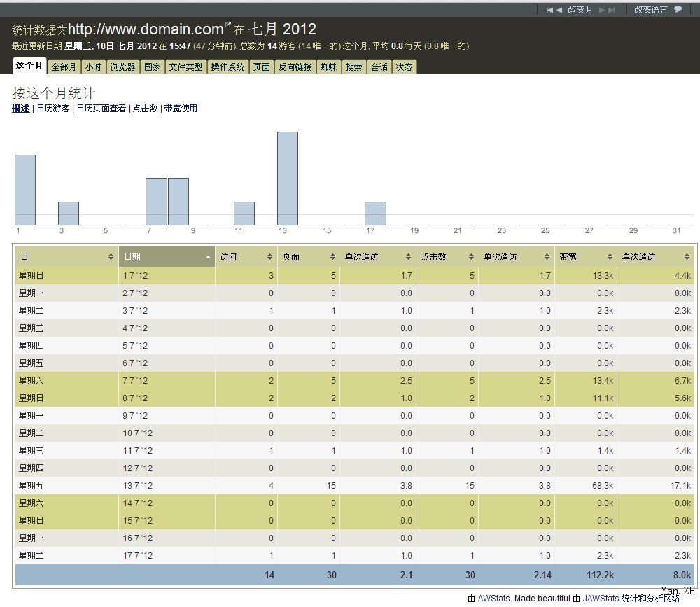Open the 国家 tab
The width and height of the screenshot is (700, 607).
point(152,67)
